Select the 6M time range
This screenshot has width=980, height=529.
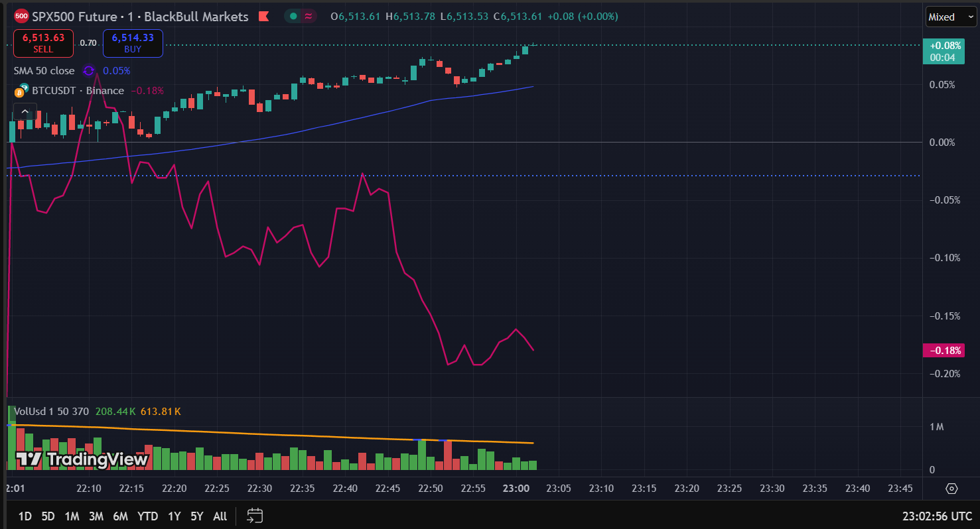click(120, 516)
